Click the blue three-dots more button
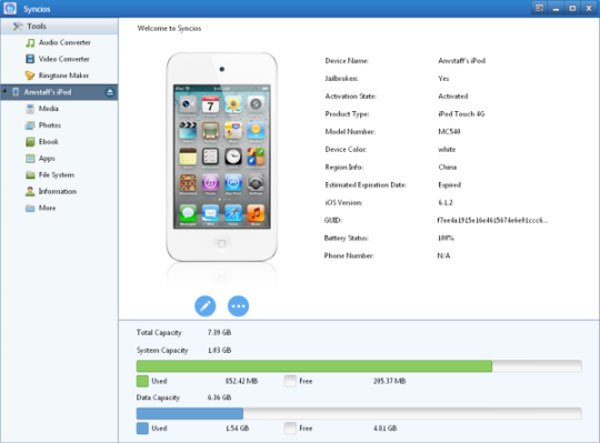 point(238,306)
